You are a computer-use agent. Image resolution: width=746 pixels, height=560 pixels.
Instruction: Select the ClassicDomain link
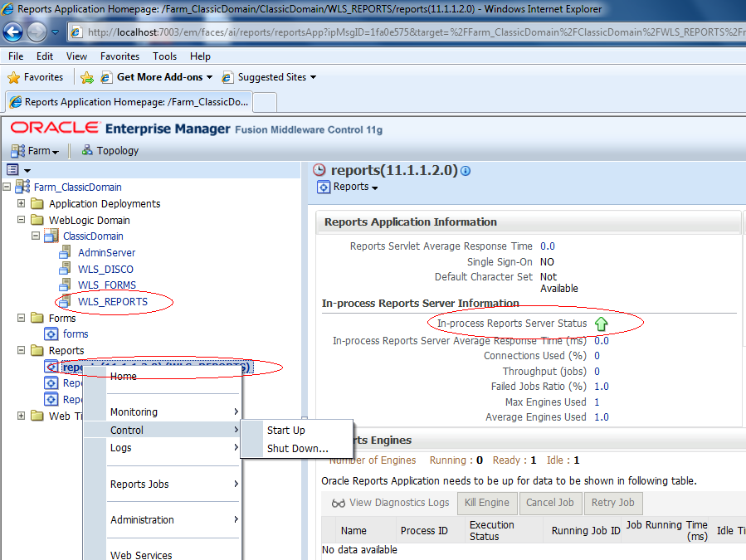pyautogui.click(x=93, y=236)
